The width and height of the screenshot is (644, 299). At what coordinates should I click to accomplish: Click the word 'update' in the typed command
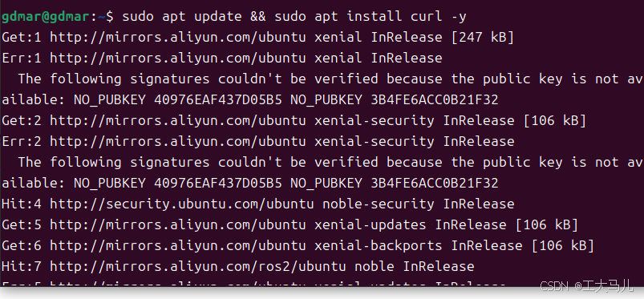(217, 17)
